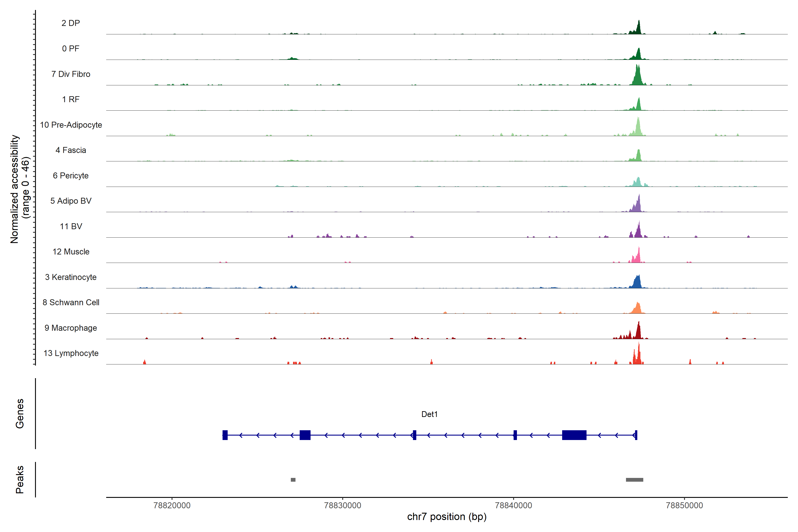
Task: Click the leftmost Det1 exon block
Action: pos(225,435)
